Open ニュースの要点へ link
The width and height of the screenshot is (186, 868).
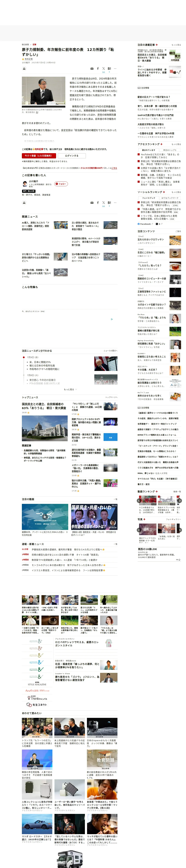(110, 351)
